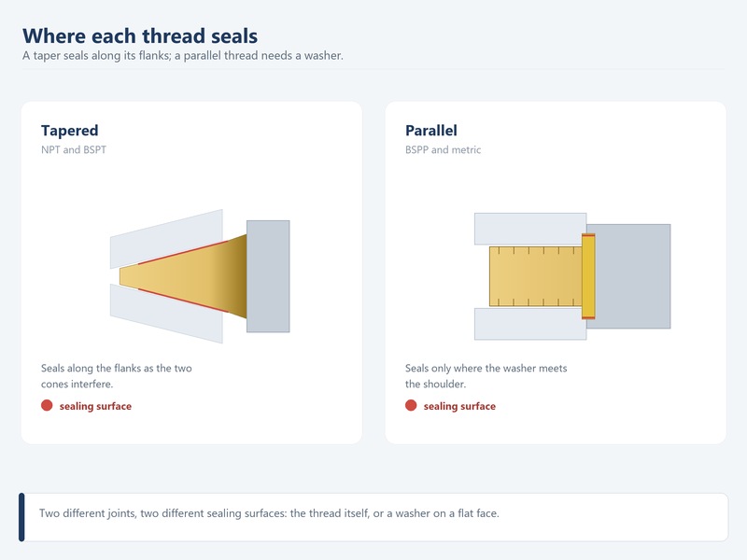Click the 'Where each thread seals' title
Image resolution: width=747 pixels, height=560 pixels.
[140, 35]
